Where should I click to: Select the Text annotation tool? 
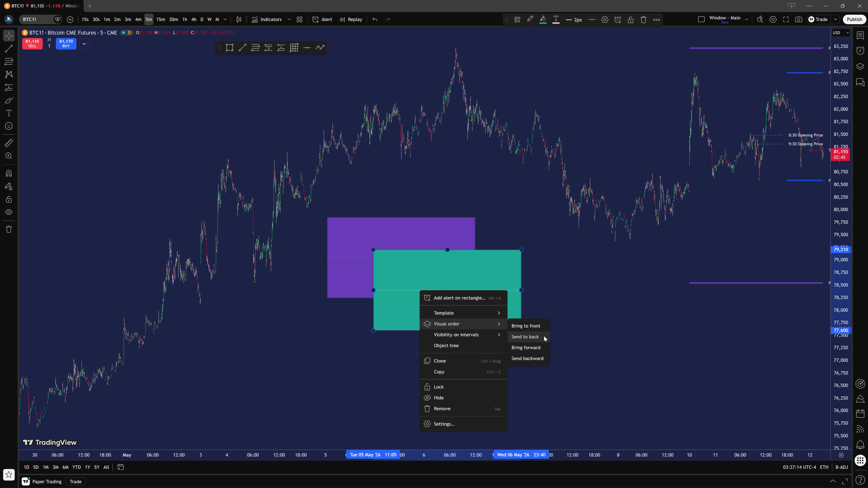click(x=9, y=113)
